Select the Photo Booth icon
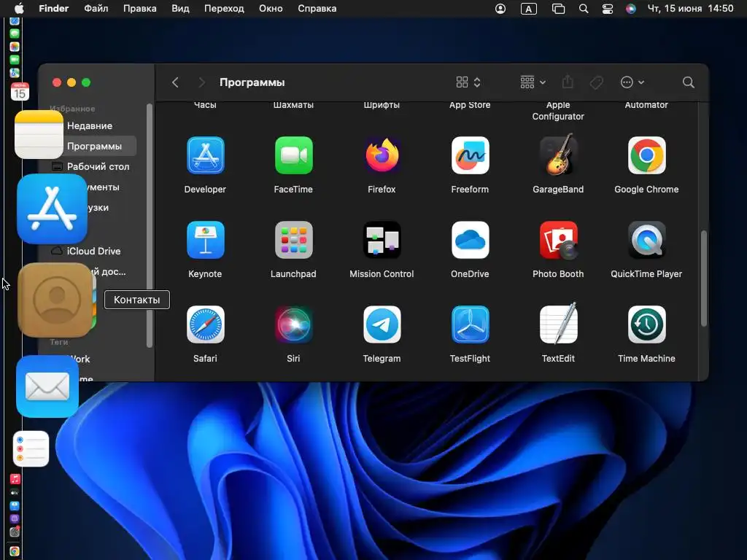Screen dimensions: 747x560 coord(558,240)
